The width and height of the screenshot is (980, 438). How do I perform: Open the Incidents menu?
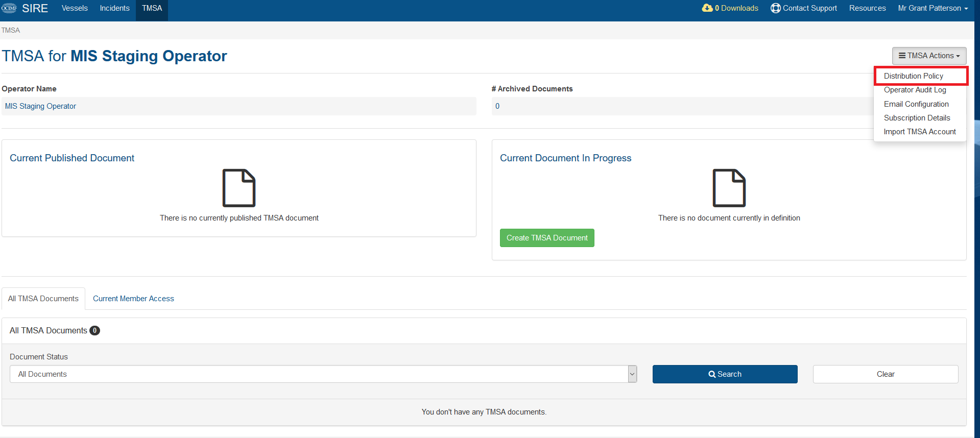[114, 8]
